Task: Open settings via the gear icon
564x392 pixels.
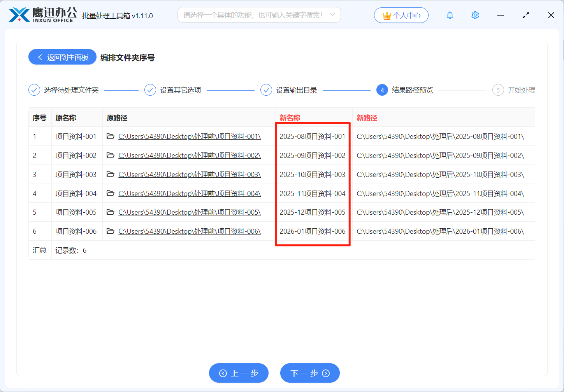Action: [x=475, y=15]
